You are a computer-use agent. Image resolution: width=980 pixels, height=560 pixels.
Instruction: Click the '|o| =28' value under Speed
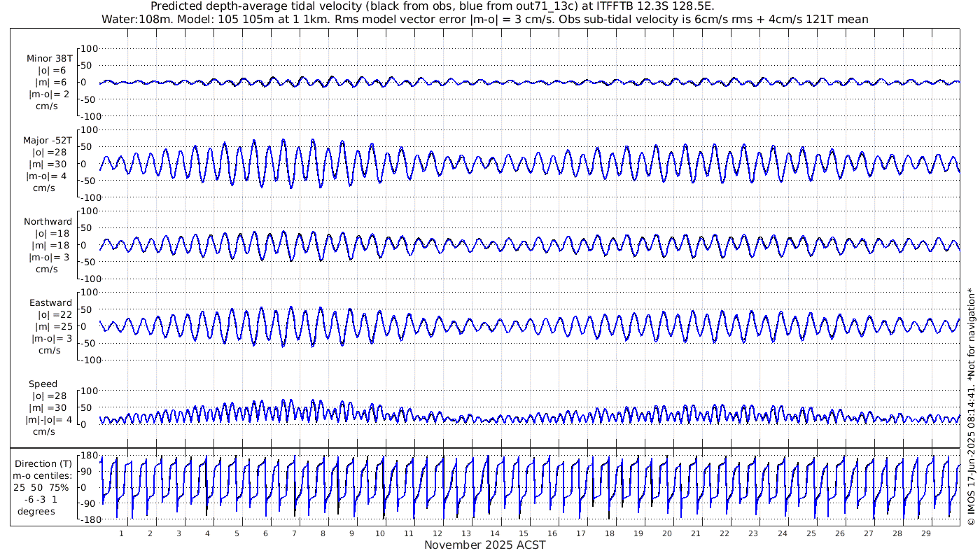pyautogui.click(x=50, y=395)
